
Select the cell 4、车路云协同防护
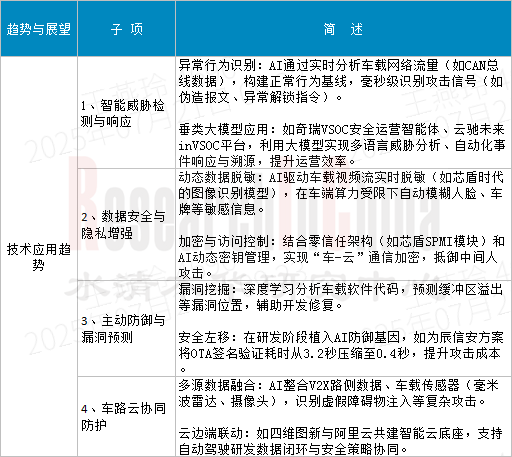(x=126, y=417)
